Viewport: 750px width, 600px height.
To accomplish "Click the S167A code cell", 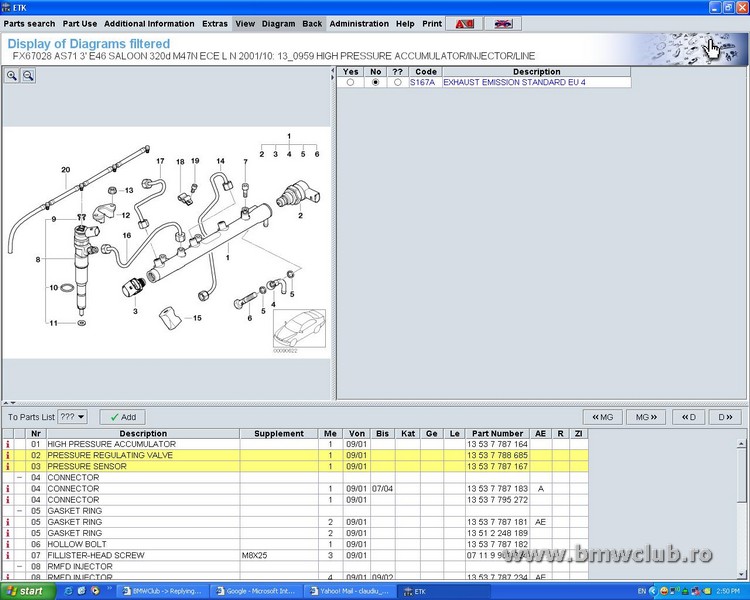I will click(423, 82).
